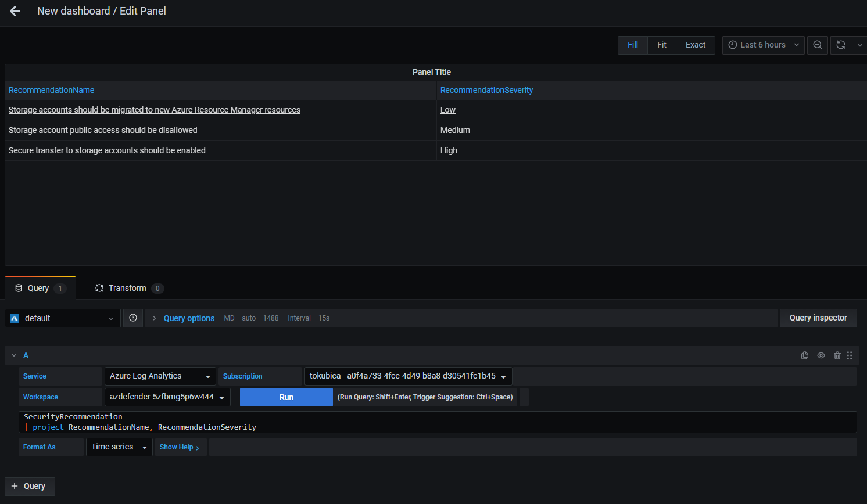Click the zoom out time range icon
Screen dimensions: 867x504
tap(817, 45)
